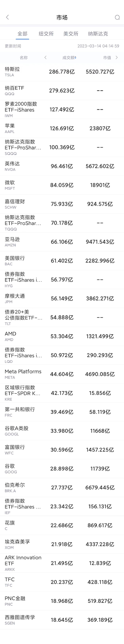
Task: Open 微软 MSFT stock row
Action: pyautogui.click(x=62, y=185)
